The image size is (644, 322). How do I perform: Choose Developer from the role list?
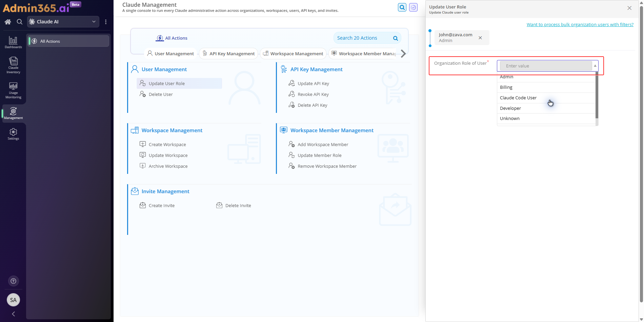click(x=546, y=108)
